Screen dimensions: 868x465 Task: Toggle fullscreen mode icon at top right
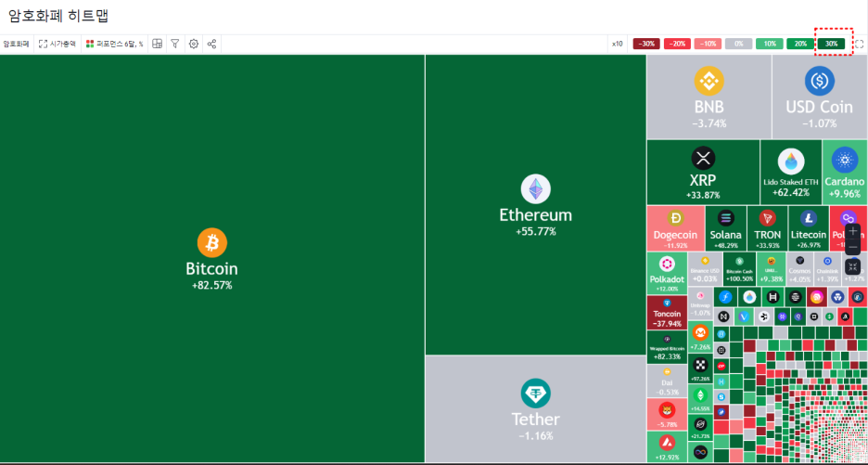pyautogui.click(x=859, y=44)
